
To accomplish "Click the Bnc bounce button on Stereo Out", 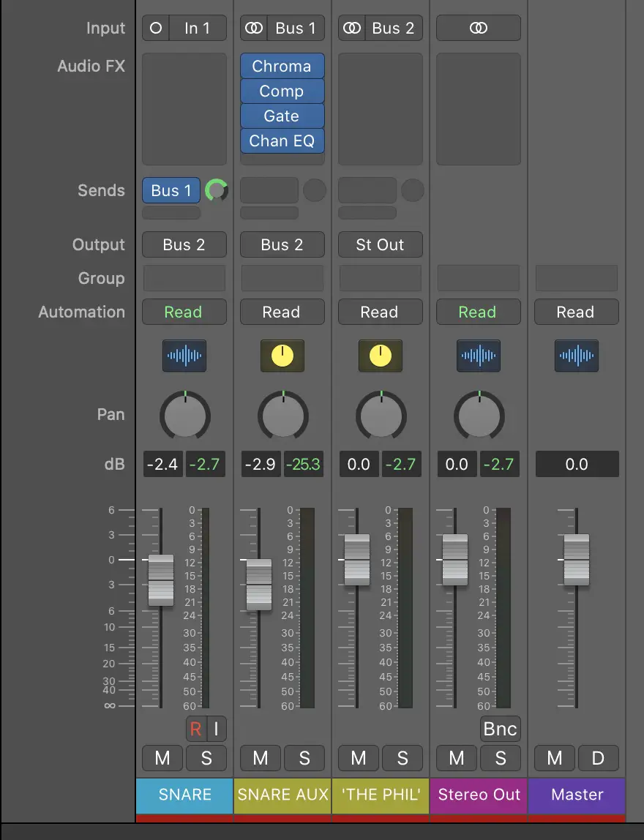I will point(500,729).
